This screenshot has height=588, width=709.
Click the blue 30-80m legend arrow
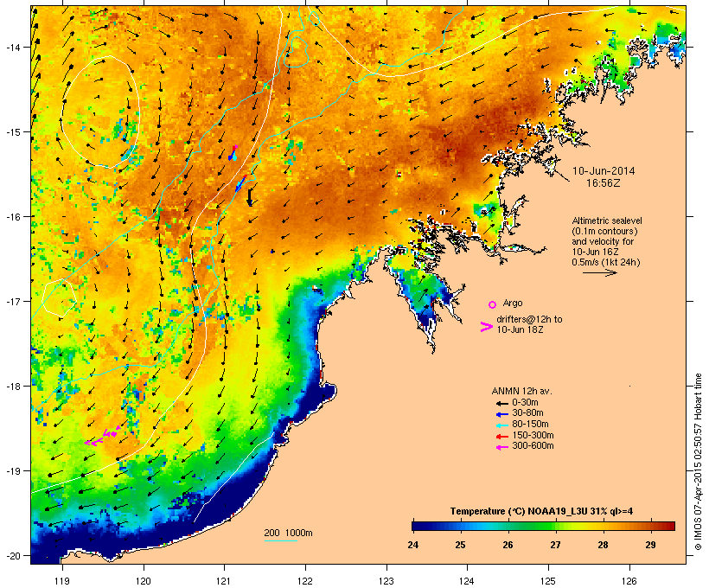pyautogui.click(x=501, y=414)
